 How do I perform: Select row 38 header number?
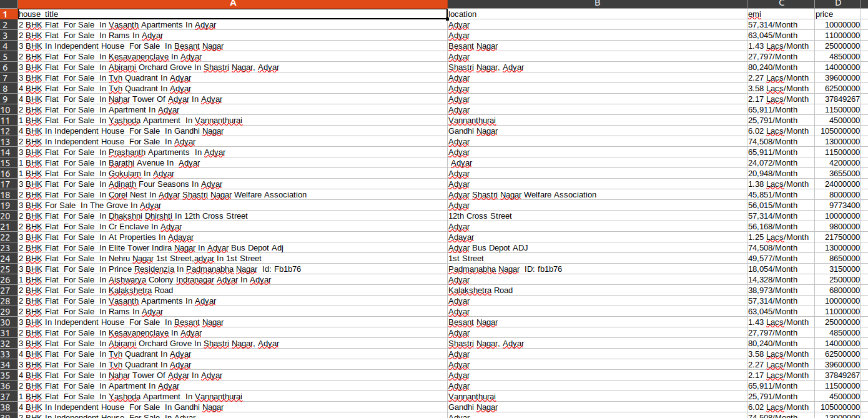tap(9, 407)
